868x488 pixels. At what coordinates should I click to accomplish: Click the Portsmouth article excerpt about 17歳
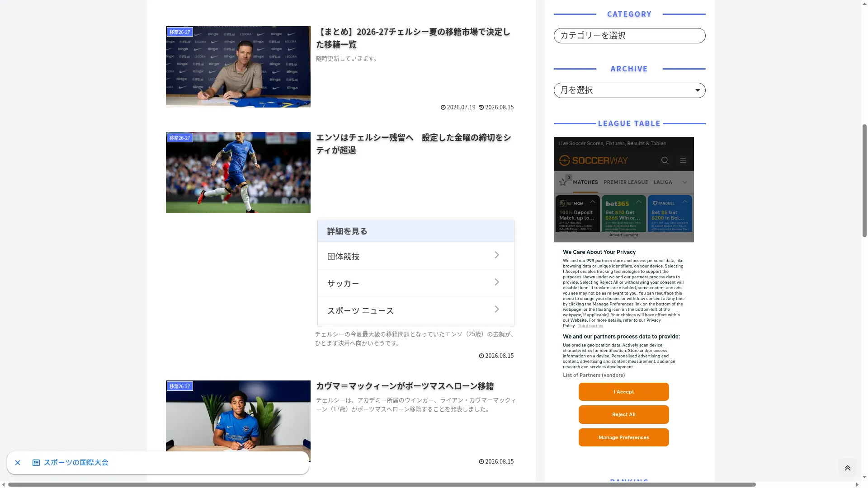[x=416, y=405]
